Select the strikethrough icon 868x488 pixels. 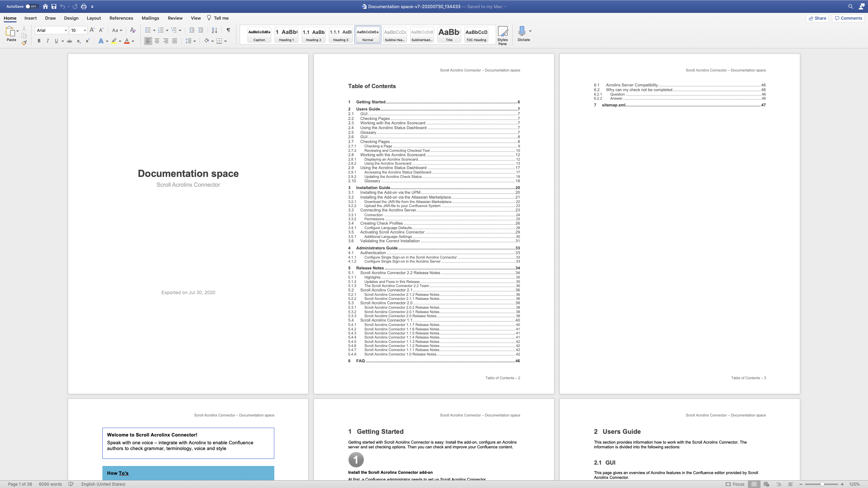pyautogui.click(x=70, y=41)
